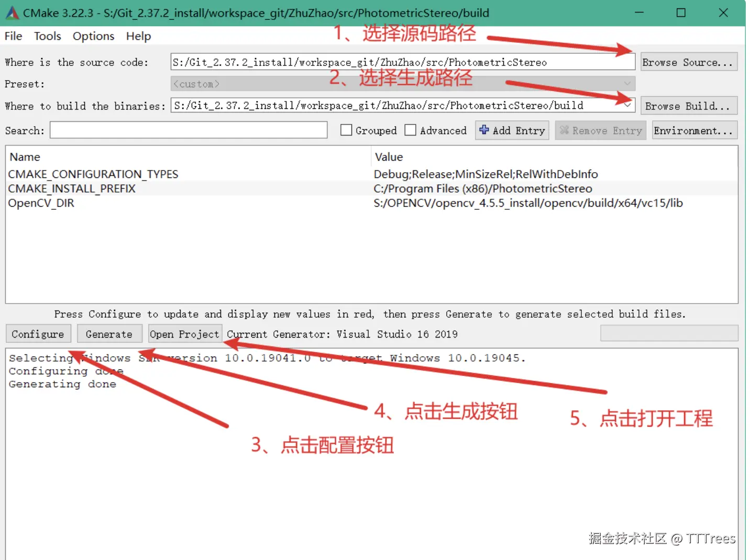This screenshot has height=560, width=750.
Task: Click the Generate button
Action: coord(109,334)
